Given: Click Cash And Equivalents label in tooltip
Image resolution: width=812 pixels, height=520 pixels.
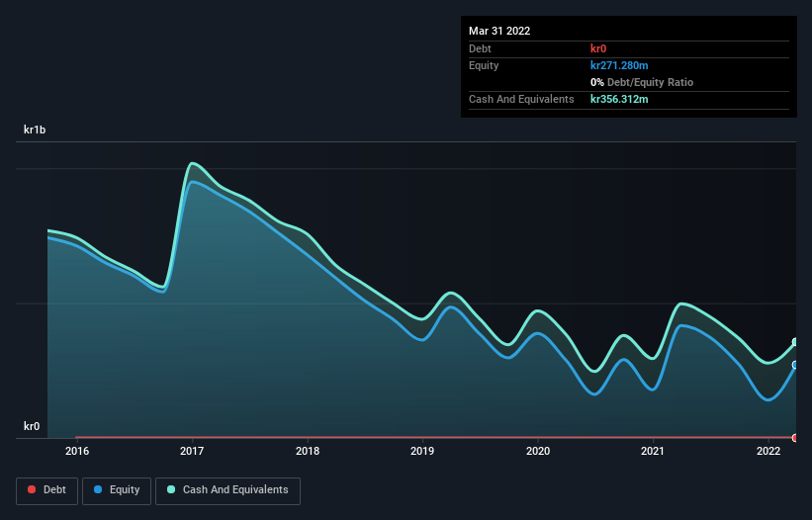Looking at the screenshot, I should point(521,99).
